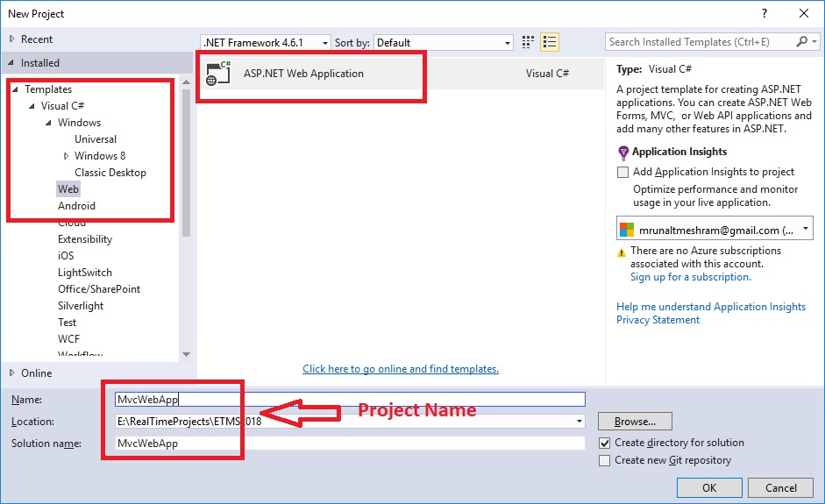Click the template tree scroll up arrow

186,82
